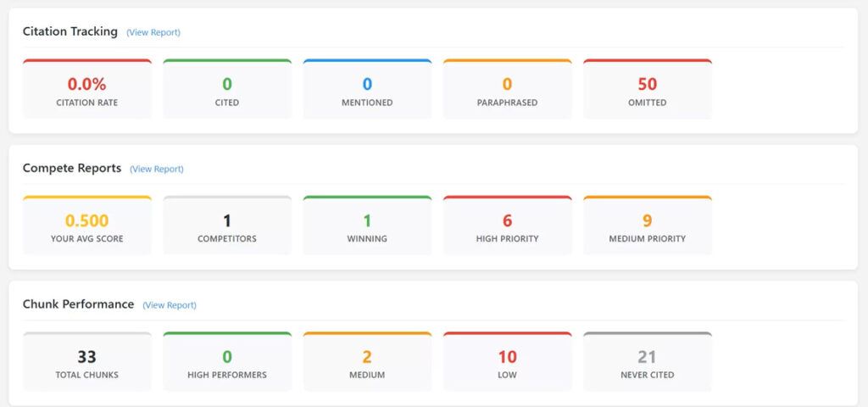The width and height of the screenshot is (868, 407).
Task: Select the Medium Priority card
Action: pyautogui.click(x=648, y=226)
